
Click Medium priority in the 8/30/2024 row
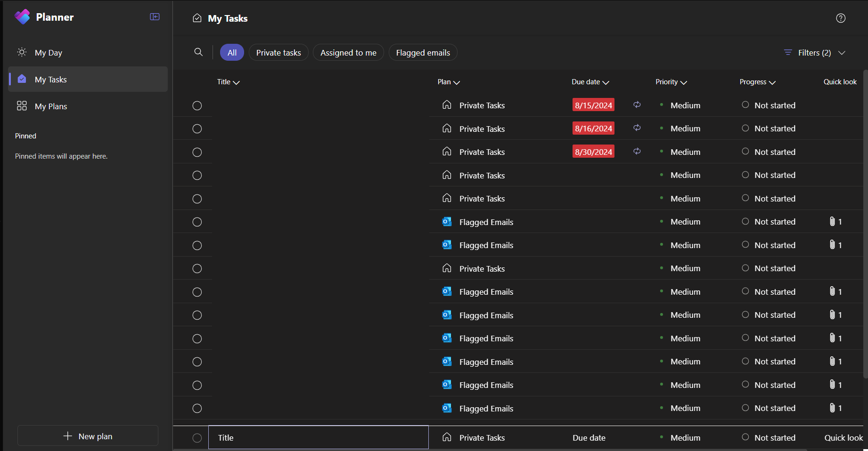(x=685, y=152)
